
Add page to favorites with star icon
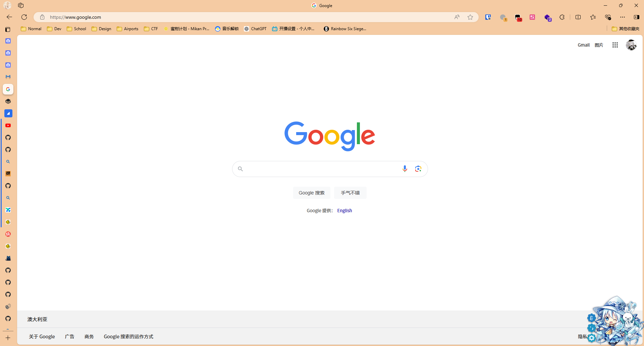tap(470, 17)
